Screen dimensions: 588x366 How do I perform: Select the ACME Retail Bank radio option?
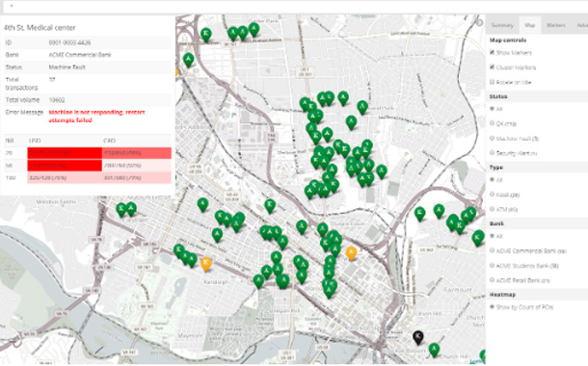point(492,280)
